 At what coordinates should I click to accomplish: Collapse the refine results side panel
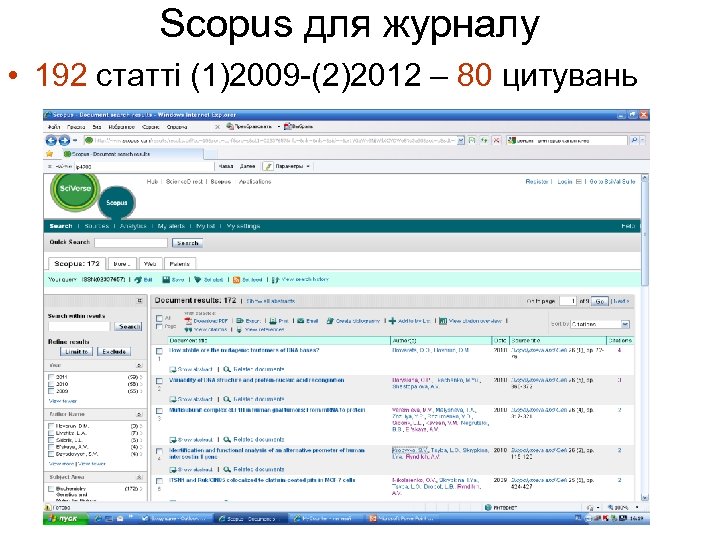140,301
